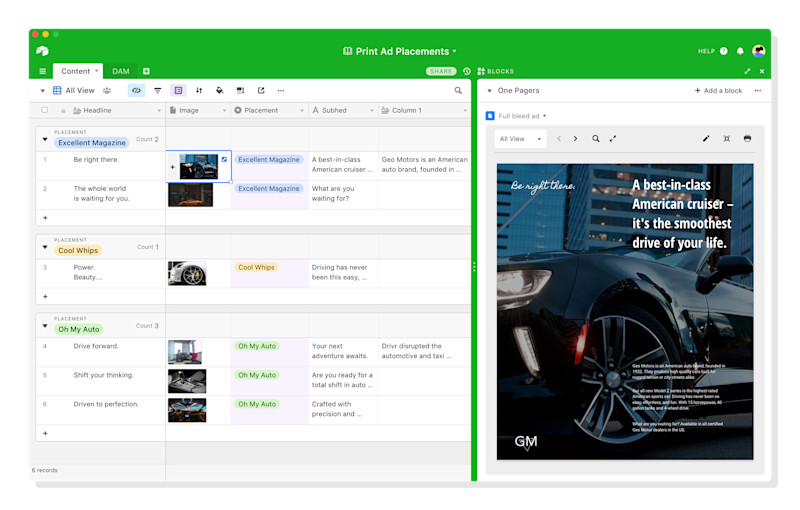Collapse the Excellent Magazine group
This screenshot has height=510, width=800.
coord(45,139)
